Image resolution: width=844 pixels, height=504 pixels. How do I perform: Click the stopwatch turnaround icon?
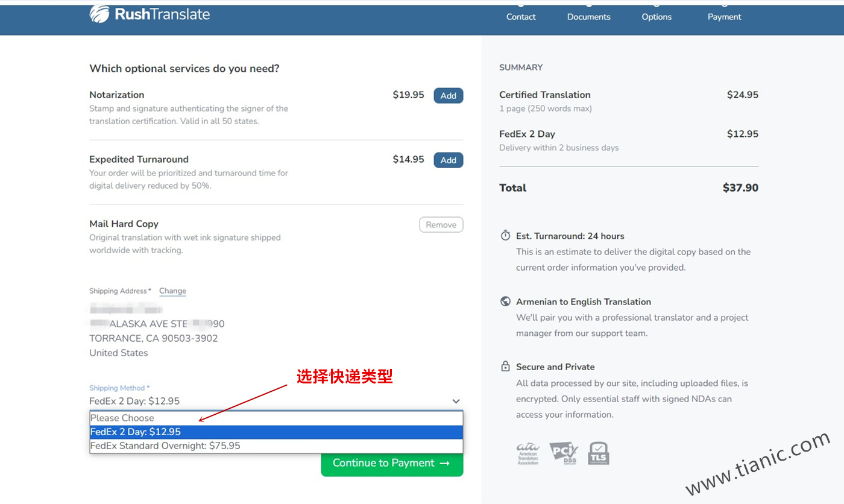coord(505,236)
